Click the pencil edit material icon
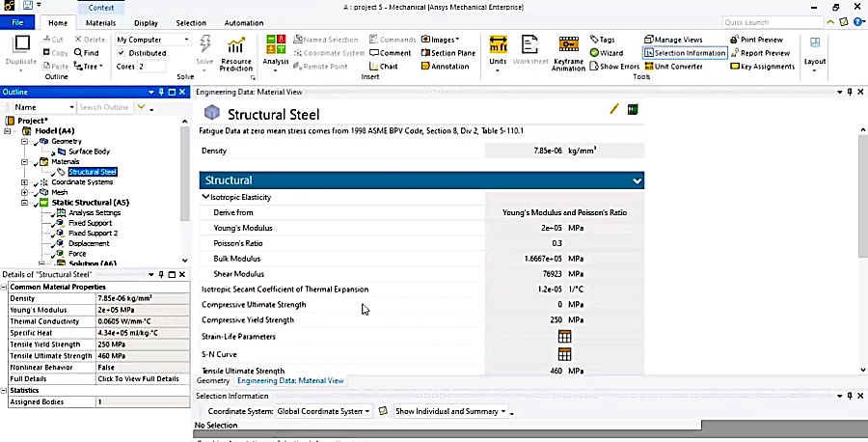The height and width of the screenshot is (442, 868). (x=614, y=110)
